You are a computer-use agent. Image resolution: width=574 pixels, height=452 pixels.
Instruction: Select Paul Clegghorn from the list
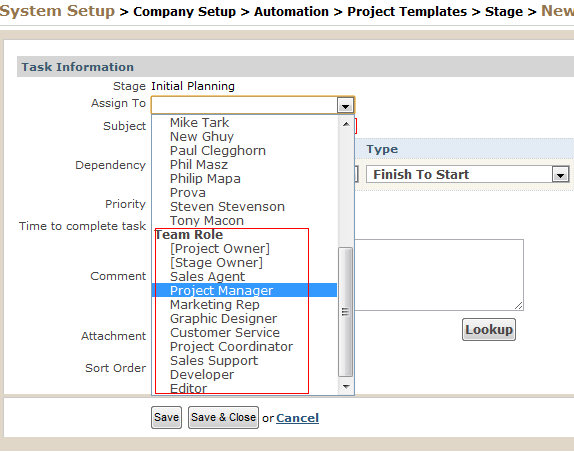point(245,150)
